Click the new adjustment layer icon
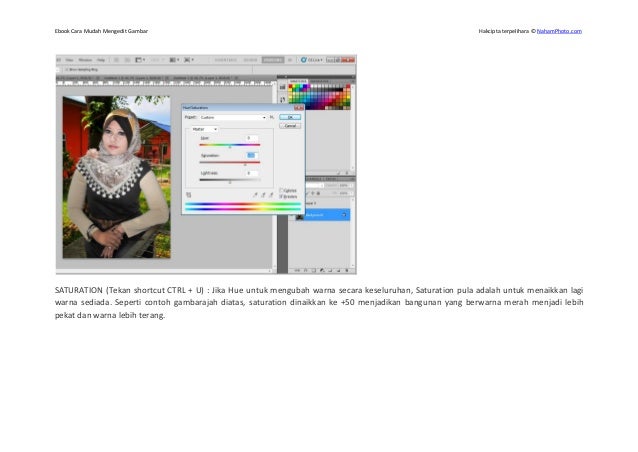Screen dimensions: 638x452 [x=322, y=270]
